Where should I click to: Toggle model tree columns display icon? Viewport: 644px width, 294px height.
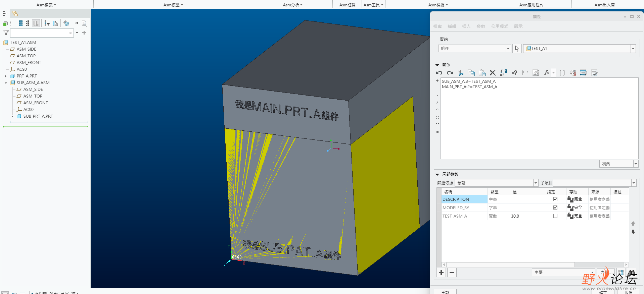[36, 23]
